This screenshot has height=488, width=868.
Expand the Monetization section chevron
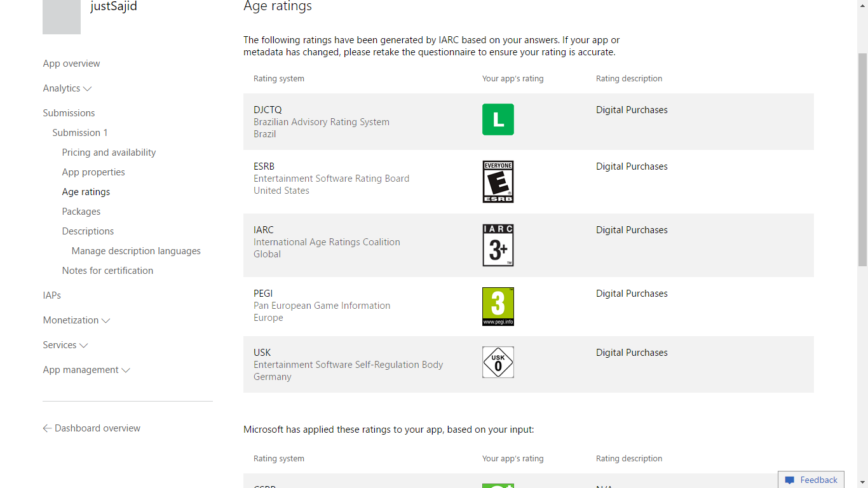point(106,321)
